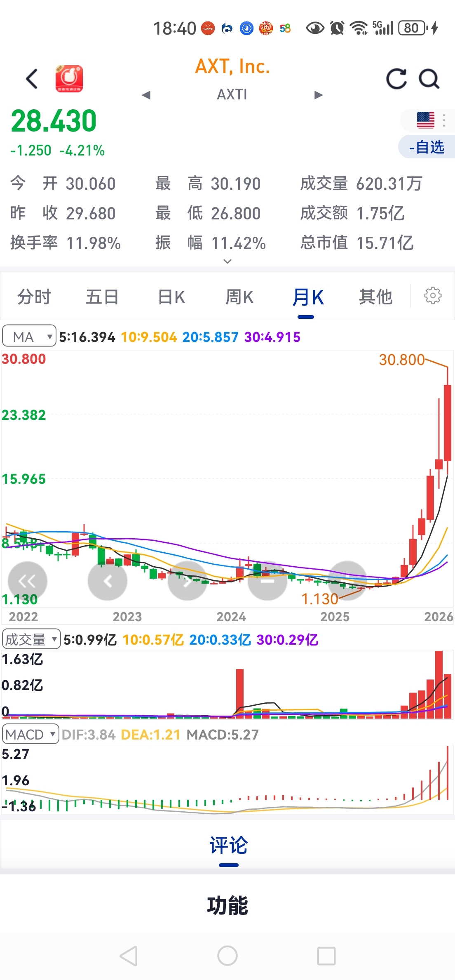Tap the alarm icon in status bar
Viewport: 455px width, 980px height.
click(337, 28)
